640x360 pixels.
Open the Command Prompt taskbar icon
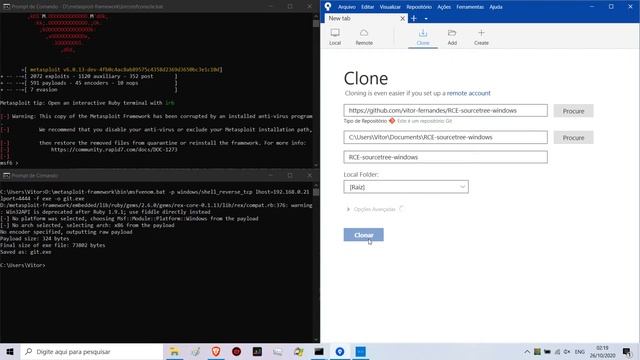(x=319, y=351)
